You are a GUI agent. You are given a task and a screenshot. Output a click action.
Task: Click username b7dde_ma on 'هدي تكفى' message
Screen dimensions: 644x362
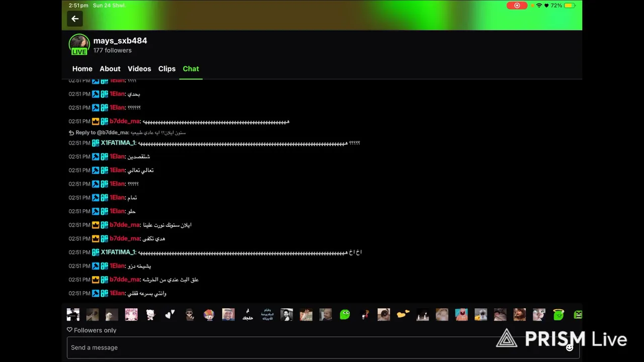[124, 238]
